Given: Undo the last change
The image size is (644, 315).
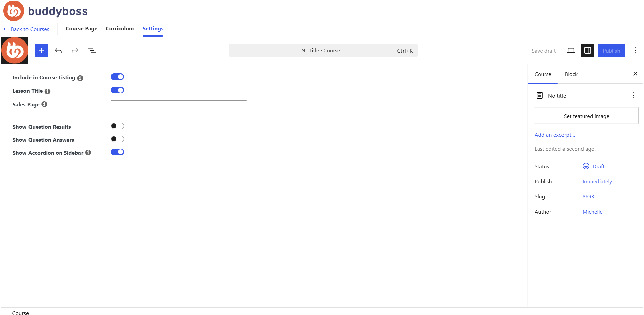Looking at the screenshot, I should point(58,50).
